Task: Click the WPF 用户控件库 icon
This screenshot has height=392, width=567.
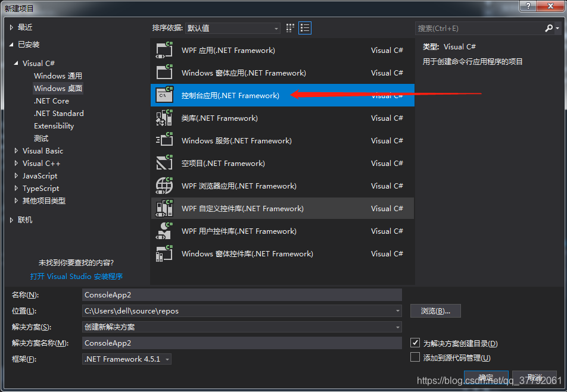Action: [x=164, y=231]
